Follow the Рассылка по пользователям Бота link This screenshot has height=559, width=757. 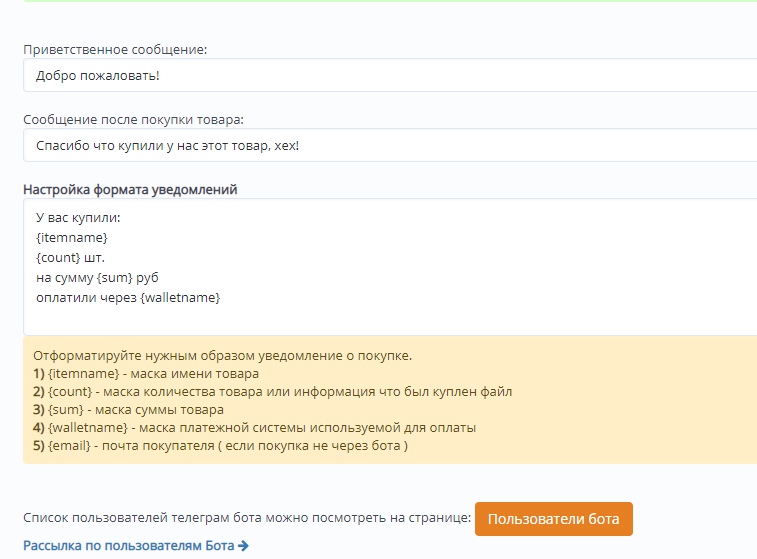(x=136, y=546)
